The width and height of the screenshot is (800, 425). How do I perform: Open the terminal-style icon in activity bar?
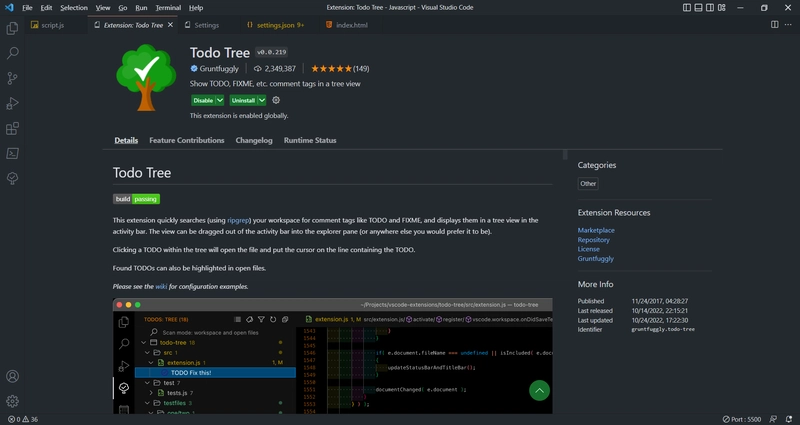click(12, 153)
